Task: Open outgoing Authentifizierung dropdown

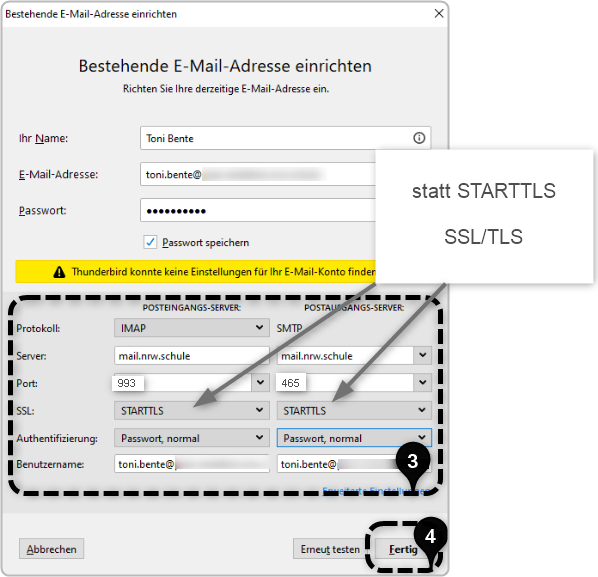Action: pyautogui.click(x=354, y=438)
